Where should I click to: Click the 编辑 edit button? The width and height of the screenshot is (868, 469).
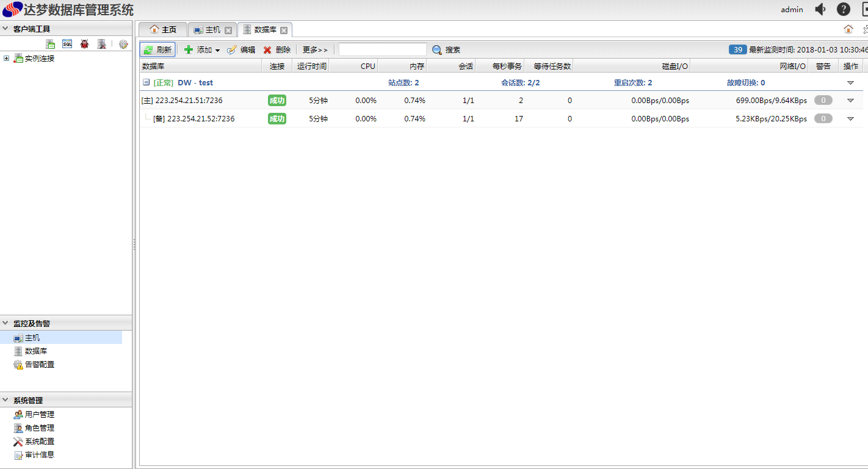click(241, 50)
